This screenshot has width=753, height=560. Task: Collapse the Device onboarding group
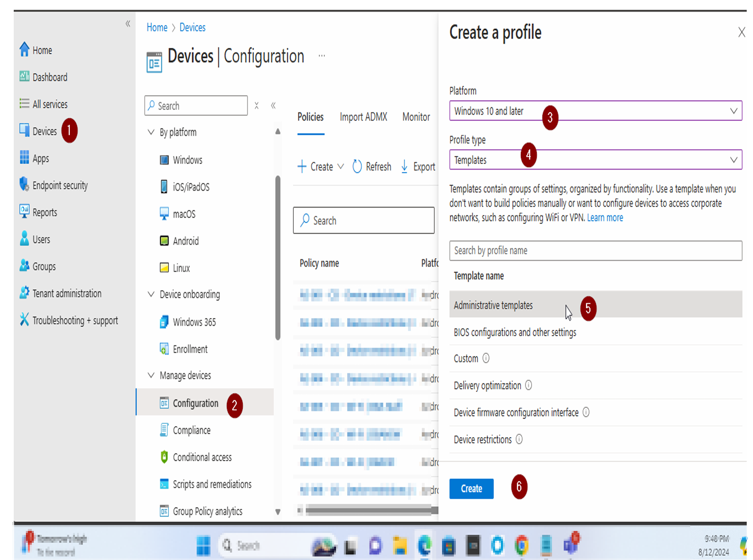pos(151,294)
